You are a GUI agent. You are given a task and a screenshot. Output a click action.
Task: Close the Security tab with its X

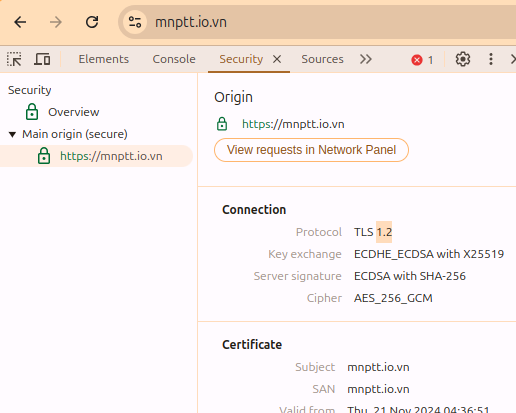click(277, 59)
